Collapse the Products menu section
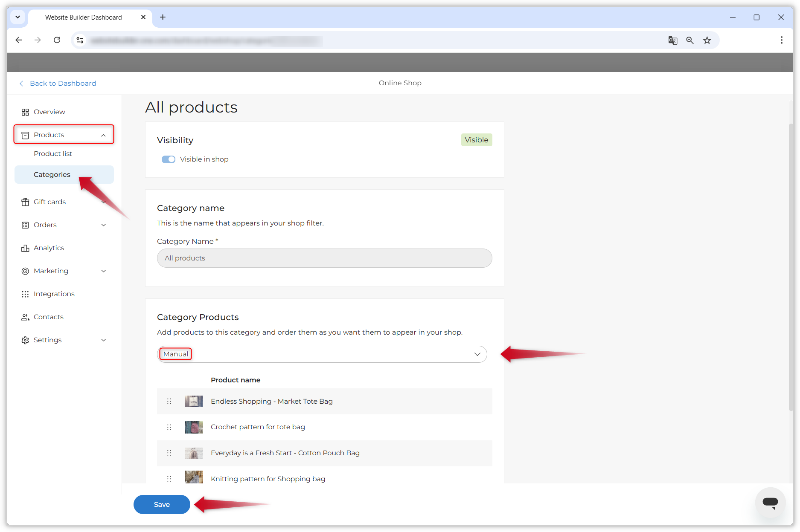Screen dimensions: 800x532 coord(103,135)
